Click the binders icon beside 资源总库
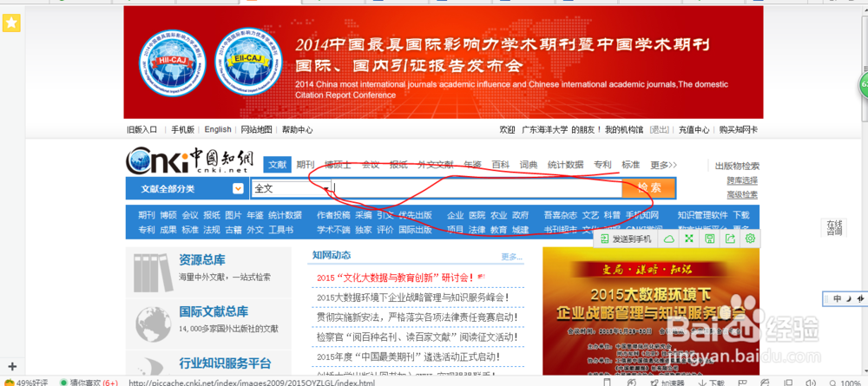The image size is (868, 386). pyautogui.click(x=152, y=274)
